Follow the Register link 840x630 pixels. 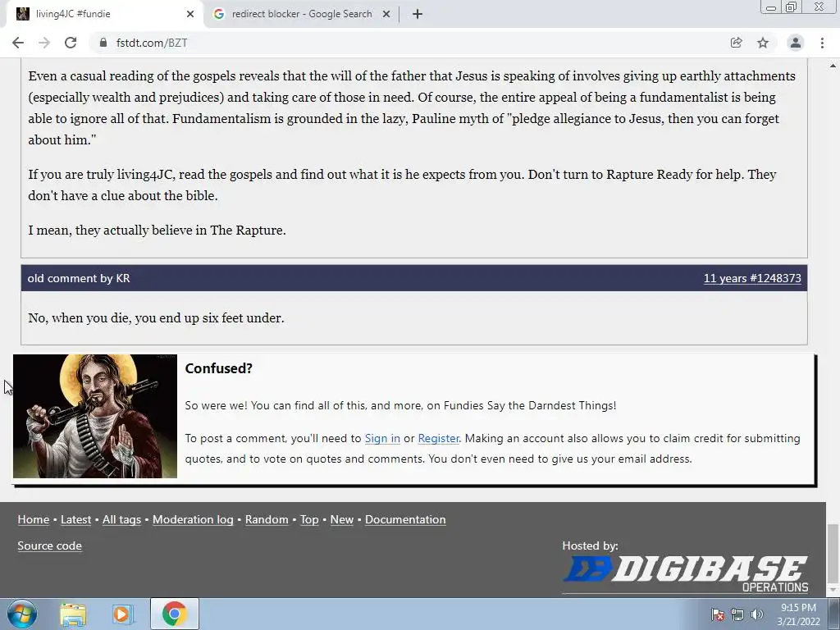(x=438, y=438)
